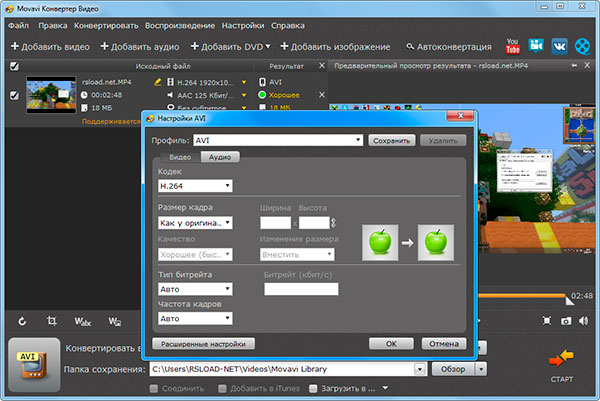Pin the preview panel
The width and height of the screenshot is (600, 401).
574,66
